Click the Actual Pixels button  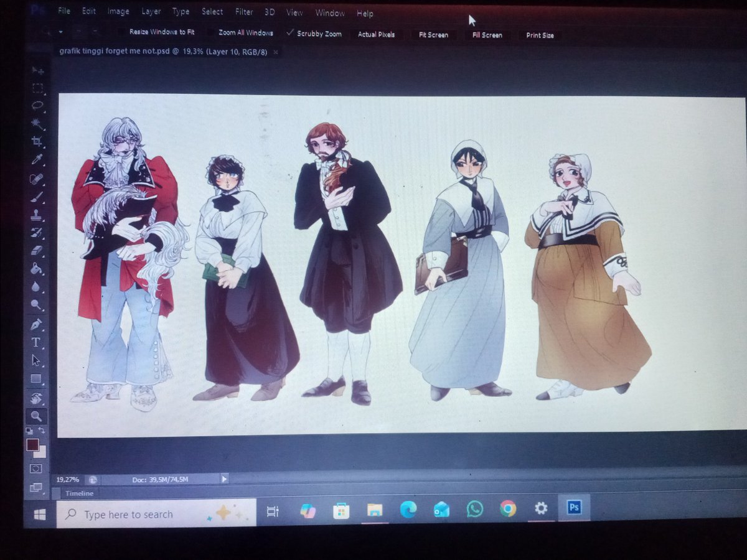[x=377, y=34]
